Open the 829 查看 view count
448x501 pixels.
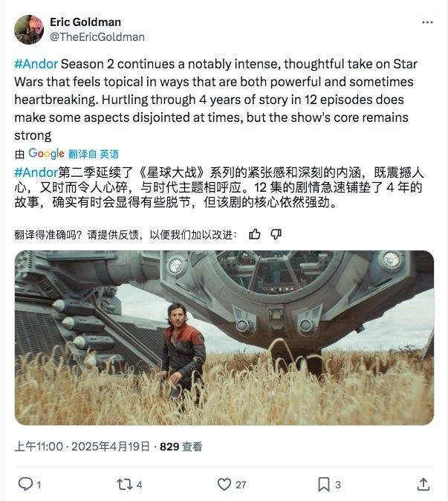click(x=181, y=446)
